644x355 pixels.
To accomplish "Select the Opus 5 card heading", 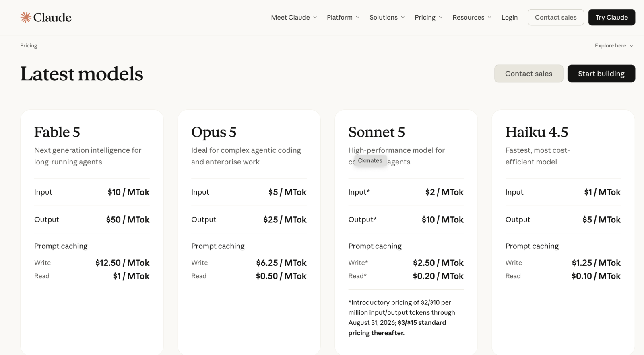I will click(x=214, y=132).
